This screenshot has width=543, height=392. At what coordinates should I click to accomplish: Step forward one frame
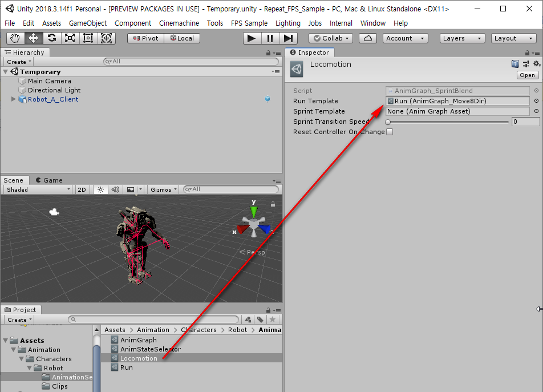point(289,38)
